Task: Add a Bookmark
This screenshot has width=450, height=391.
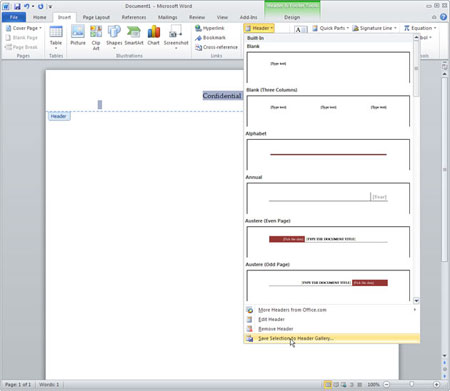Action: [x=210, y=38]
